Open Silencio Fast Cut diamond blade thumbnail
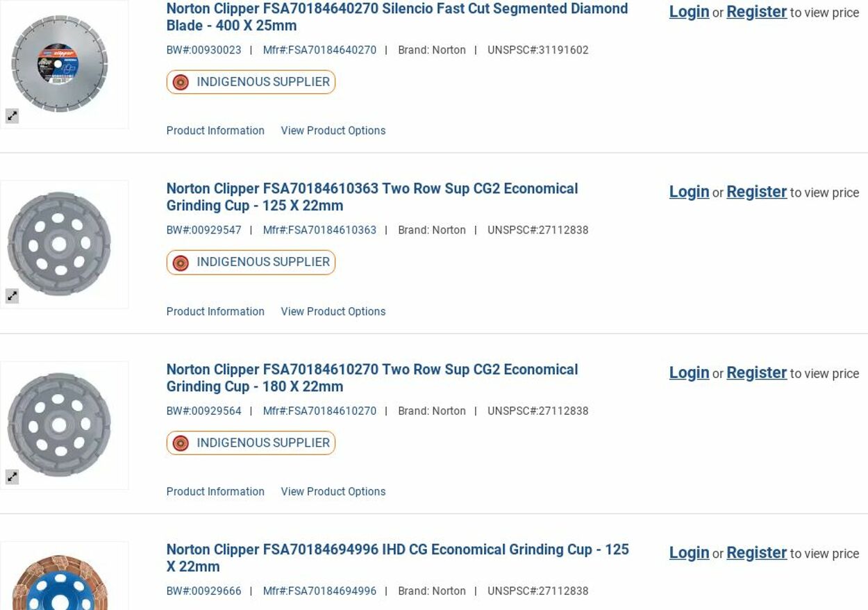Screen dimensions: 868x610 pos(60,64)
